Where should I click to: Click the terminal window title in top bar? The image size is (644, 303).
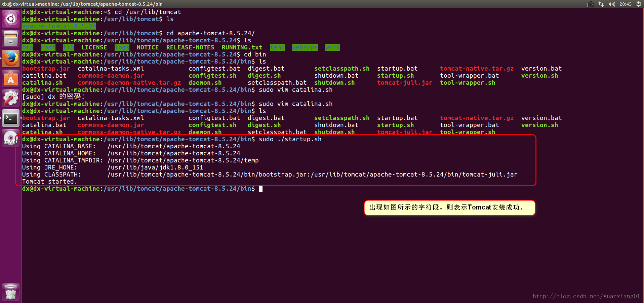82,4
